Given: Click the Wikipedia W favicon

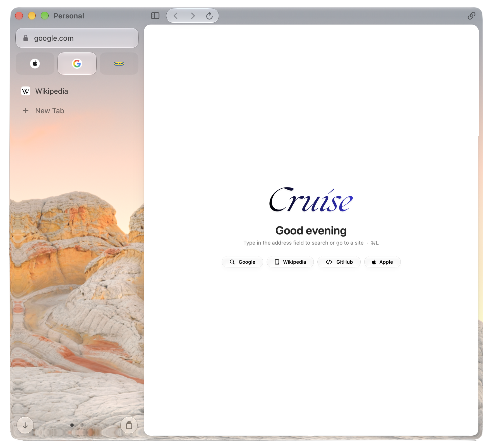Looking at the screenshot, I should click(x=26, y=91).
